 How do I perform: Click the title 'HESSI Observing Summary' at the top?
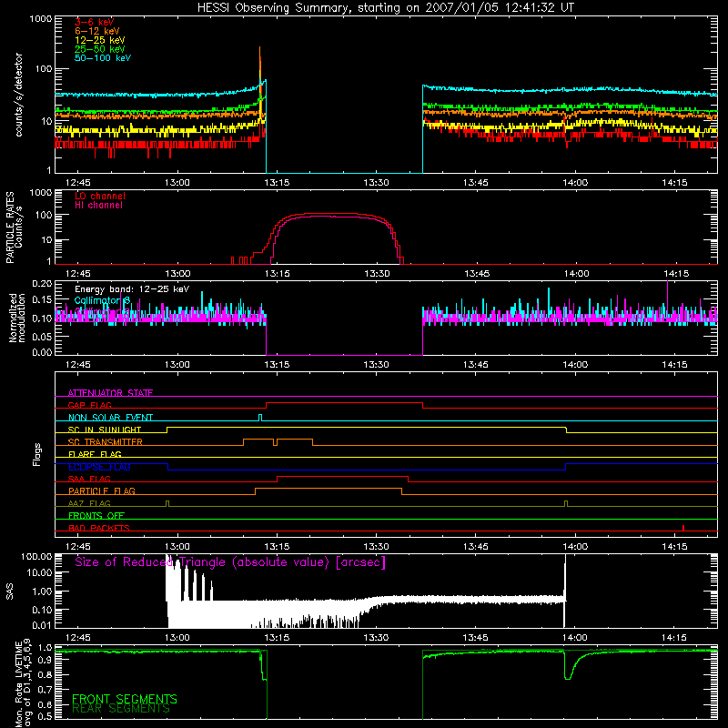(275, 8)
